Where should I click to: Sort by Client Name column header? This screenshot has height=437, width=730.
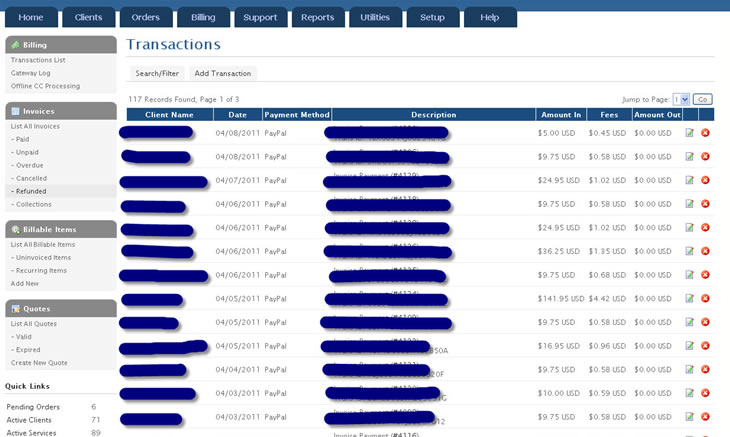pyautogui.click(x=169, y=114)
